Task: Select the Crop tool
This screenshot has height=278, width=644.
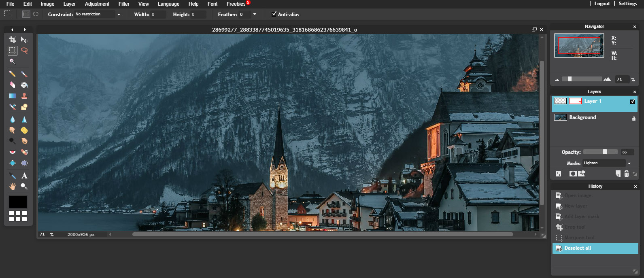Action: (x=13, y=40)
